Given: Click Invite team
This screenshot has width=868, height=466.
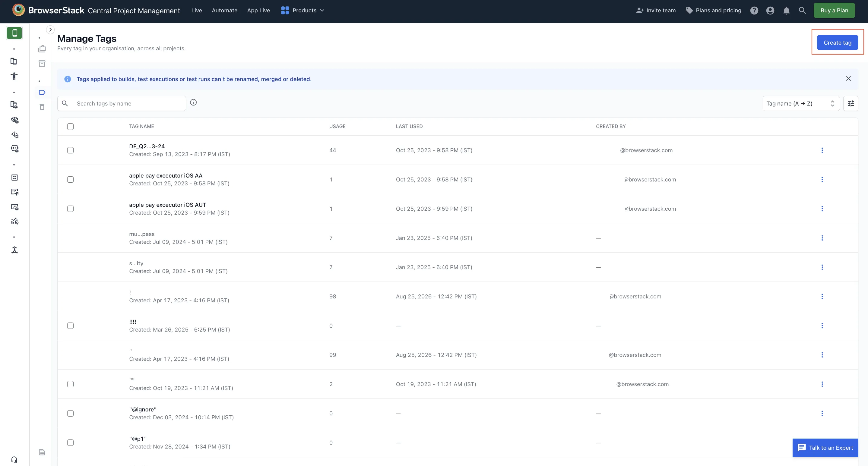Looking at the screenshot, I should click(x=656, y=11).
